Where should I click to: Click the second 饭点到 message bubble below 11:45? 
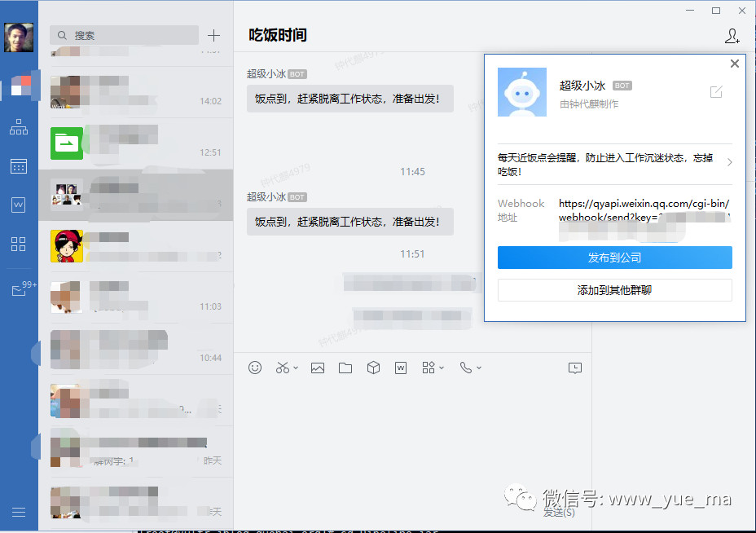(x=350, y=222)
